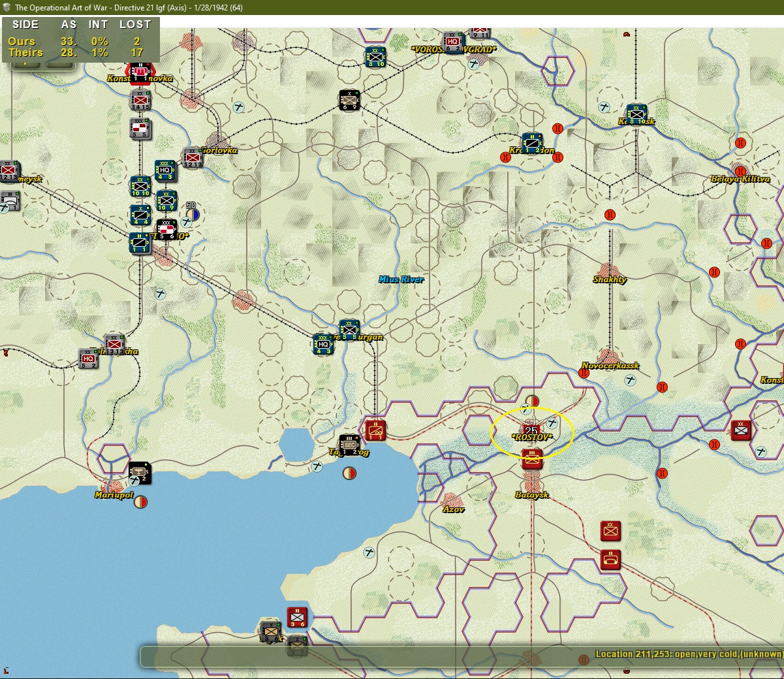Select the red infantry battalion rated 3-6
The image size is (784, 679).
coord(297,617)
